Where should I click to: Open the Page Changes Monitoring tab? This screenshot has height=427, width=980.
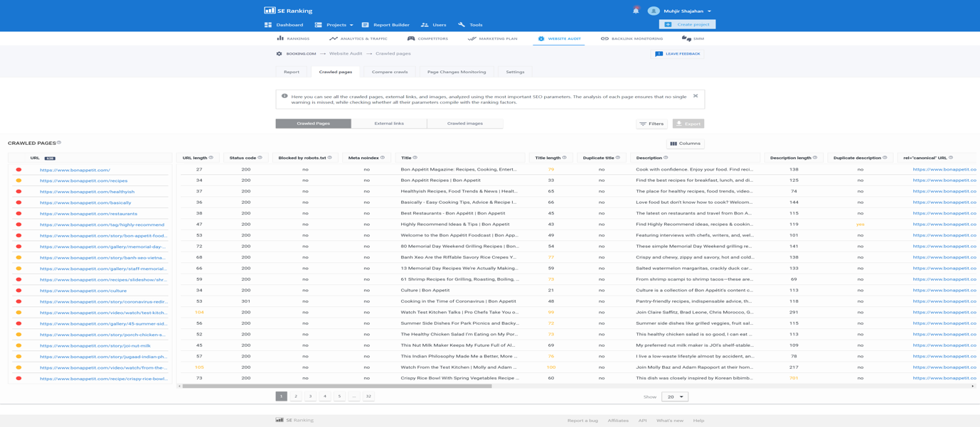tap(457, 72)
